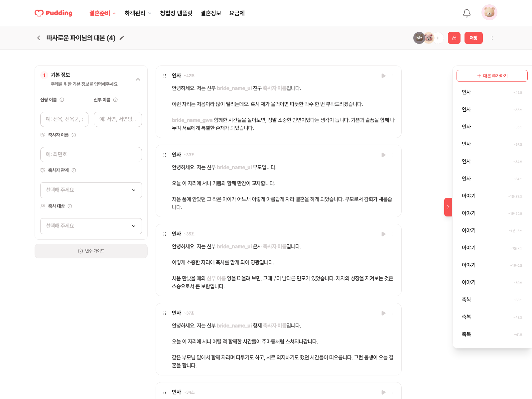Open 요금제 page
The width and height of the screenshot is (532, 399).
237,13
